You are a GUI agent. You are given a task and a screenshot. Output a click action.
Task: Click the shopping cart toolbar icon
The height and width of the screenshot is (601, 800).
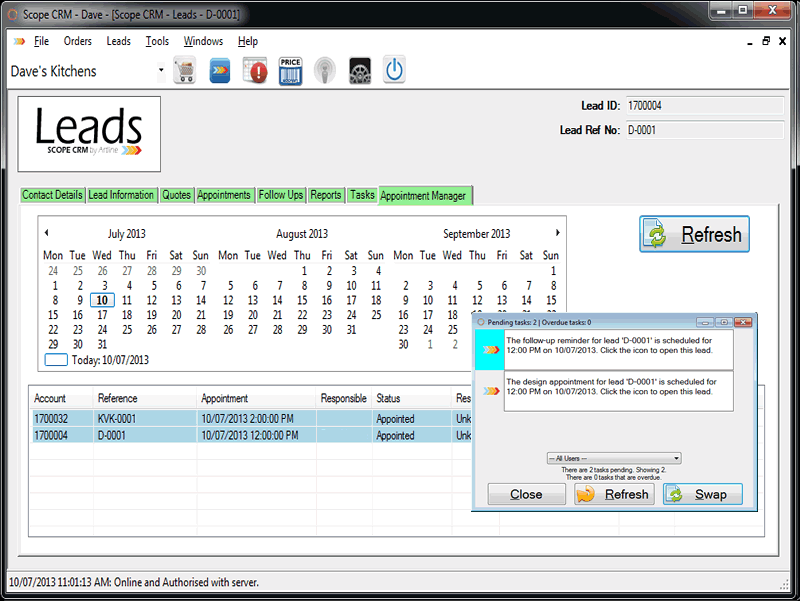click(185, 71)
